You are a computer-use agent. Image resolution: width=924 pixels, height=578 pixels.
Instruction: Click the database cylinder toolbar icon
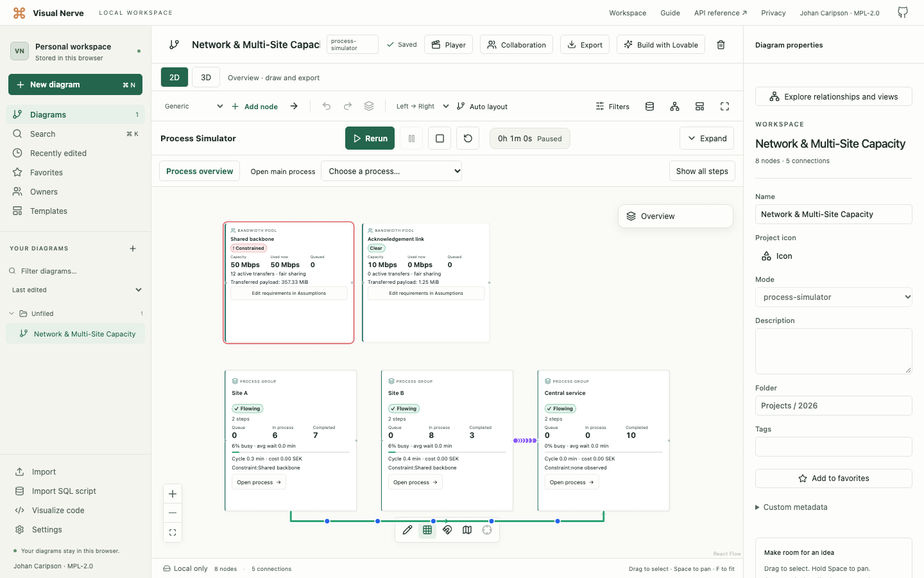649,107
